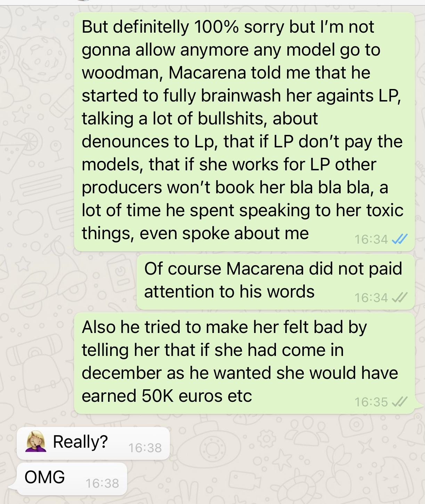Click the grey double checkmark after 16:35
Viewport: 425px width, 504px height.
[x=399, y=402]
